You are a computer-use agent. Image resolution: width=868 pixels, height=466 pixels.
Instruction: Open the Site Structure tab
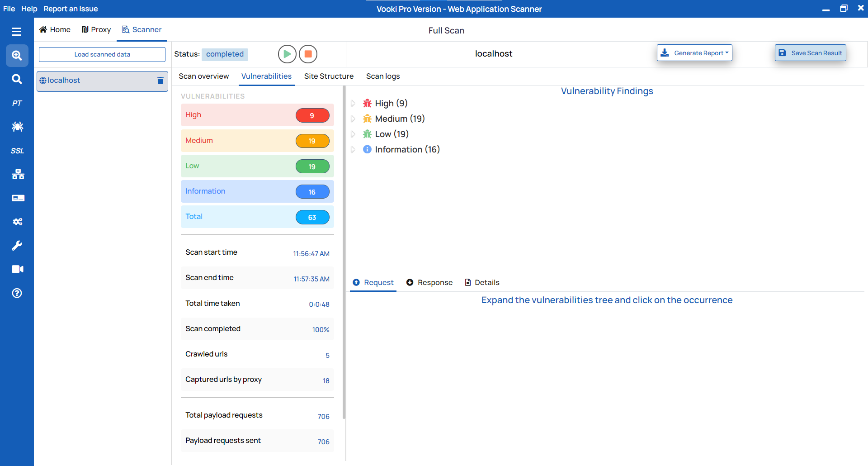[329, 76]
